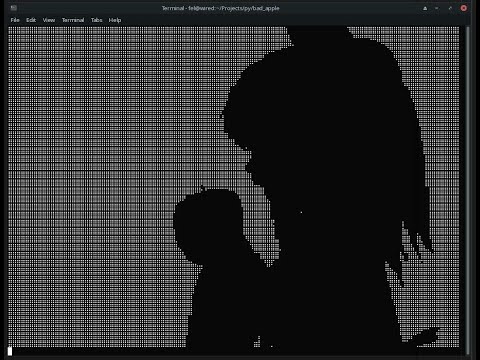The width and height of the screenshot is (480, 360).
Task: Close the terminal with red button
Action: [x=464, y=8]
